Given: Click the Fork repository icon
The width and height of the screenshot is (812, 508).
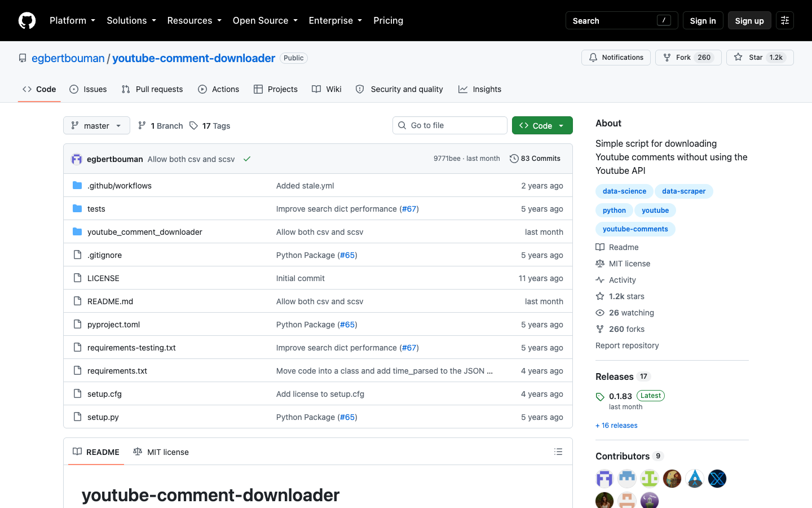Looking at the screenshot, I should pyautogui.click(x=667, y=58).
